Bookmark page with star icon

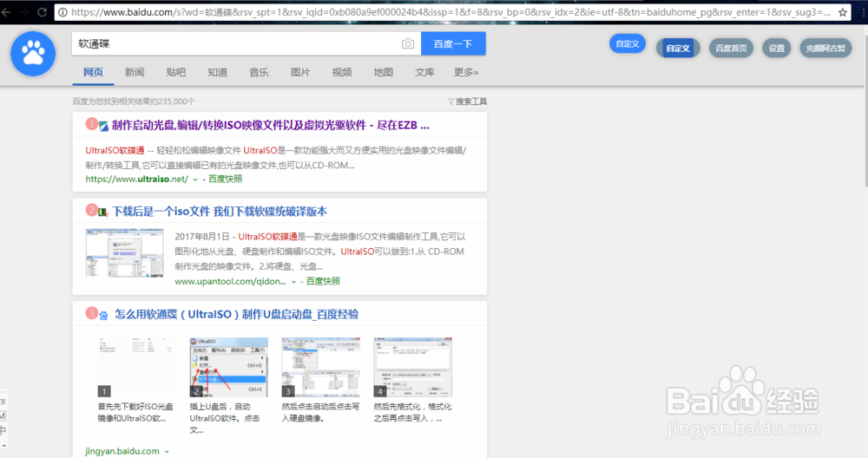[x=843, y=12]
